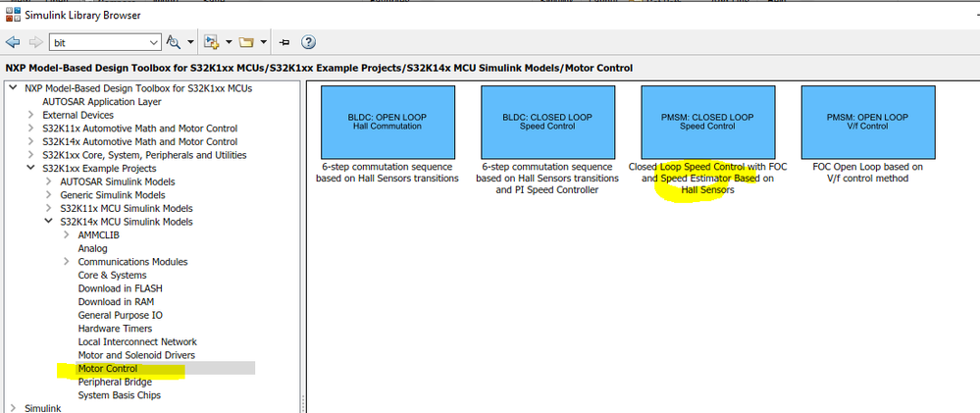Expand the Simulink library node
980x413 pixels.
click(x=13, y=408)
